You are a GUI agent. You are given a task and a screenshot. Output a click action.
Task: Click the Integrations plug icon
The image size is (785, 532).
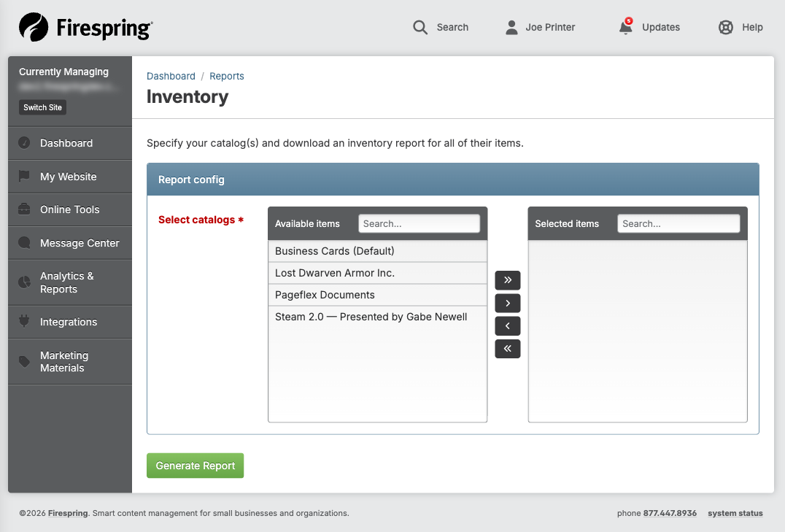[x=24, y=321]
